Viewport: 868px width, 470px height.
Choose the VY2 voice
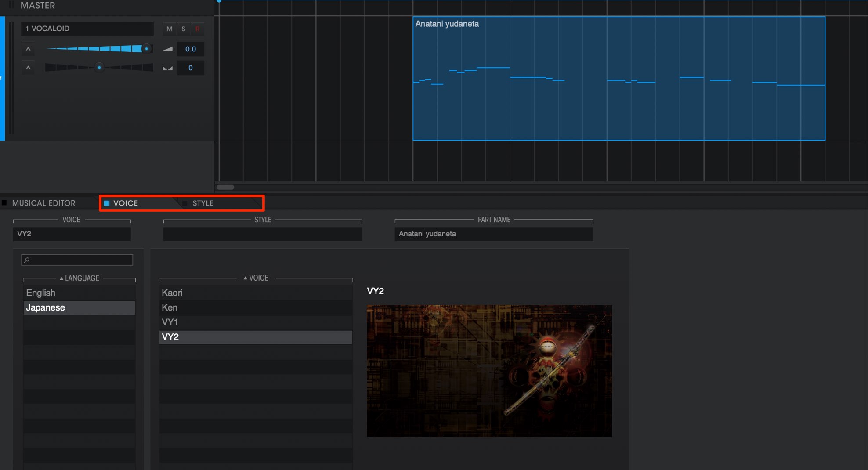coord(256,337)
